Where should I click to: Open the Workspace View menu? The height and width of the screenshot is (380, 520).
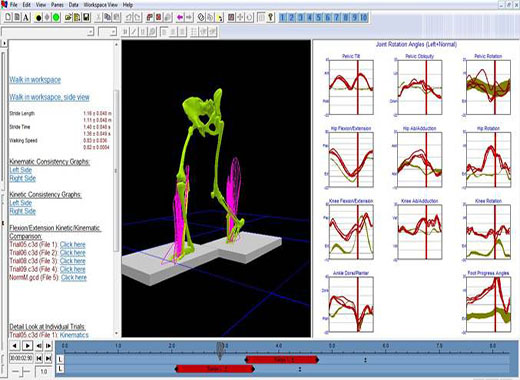point(101,5)
